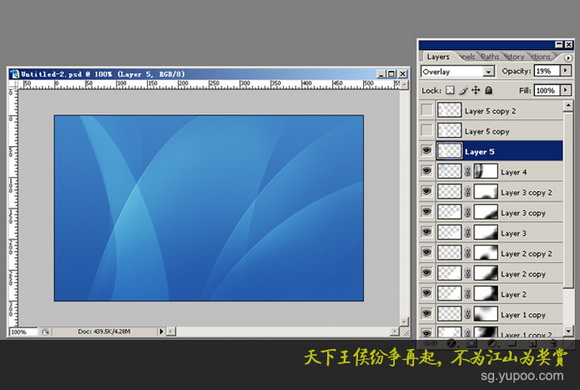Click the lock position move icon
The height and width of the screenshot is (390, 580).
(476, 90)
